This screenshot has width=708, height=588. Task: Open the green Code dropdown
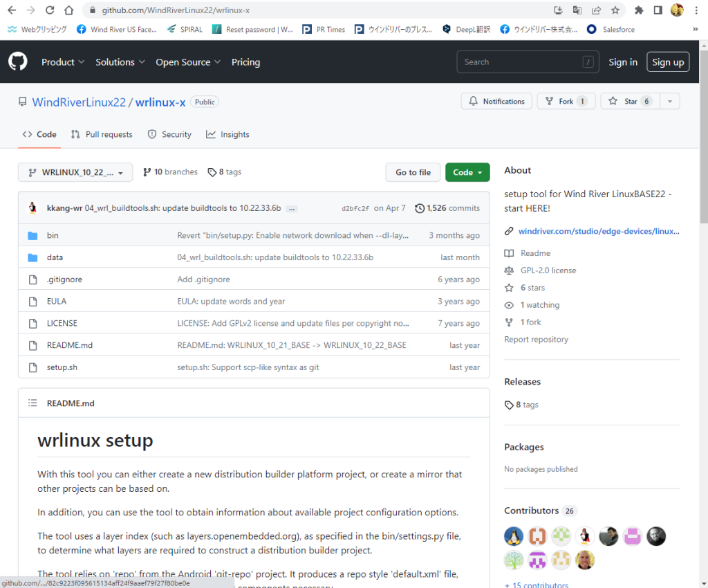467,172
